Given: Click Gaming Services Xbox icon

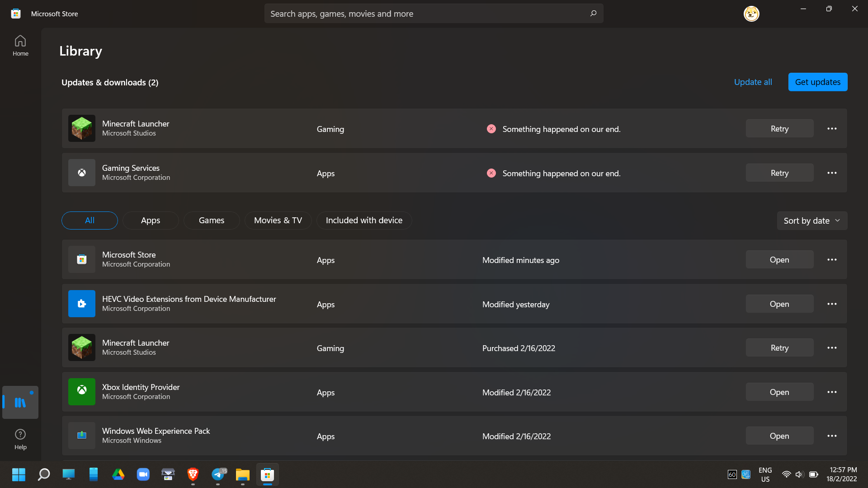Looking at the screenshot, I should (x=82, y=173).
